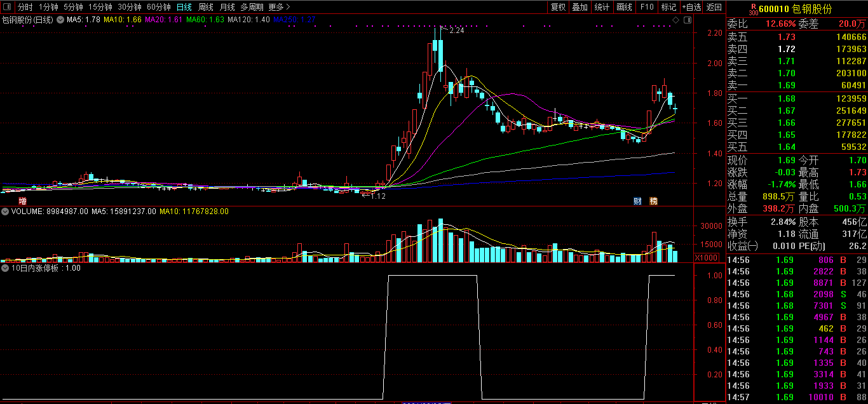The image size is (868, 404).
Task: Click the MA5: 1.78 legend label
Action: tap(83, 20)
